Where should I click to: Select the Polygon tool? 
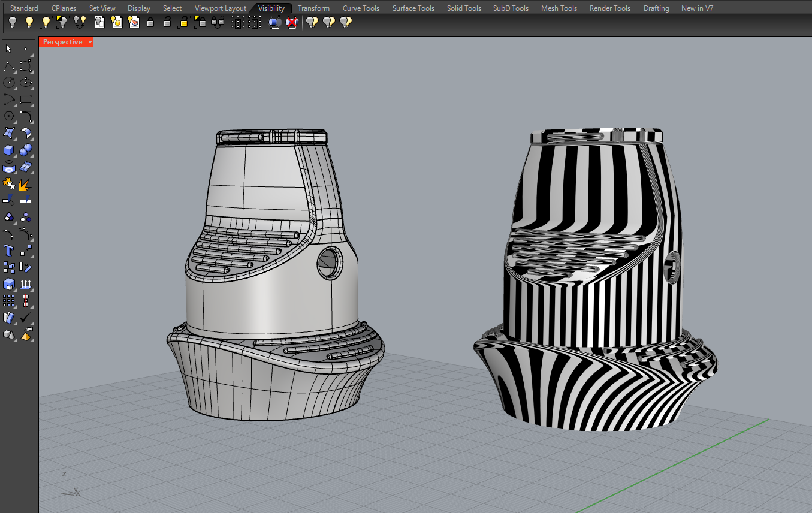[9, 116]
